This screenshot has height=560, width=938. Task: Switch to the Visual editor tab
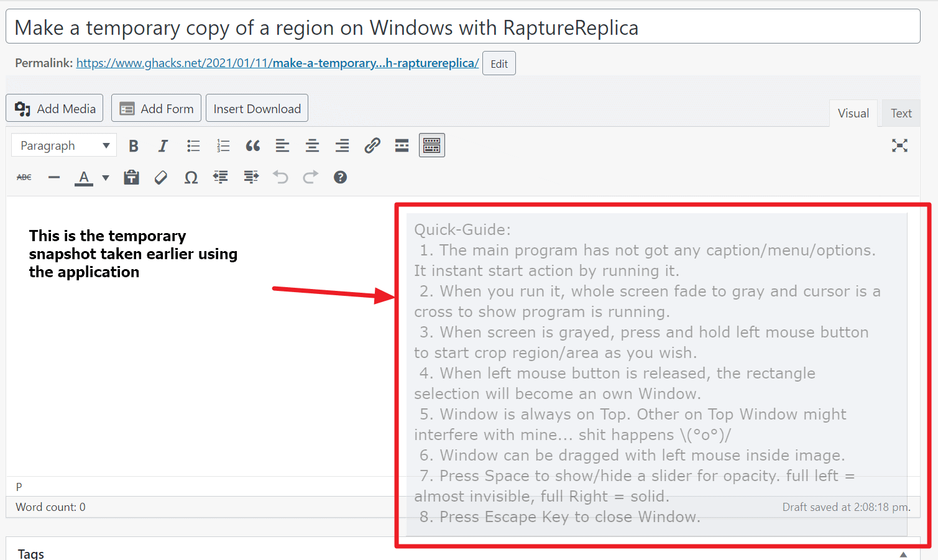point(853,113)
